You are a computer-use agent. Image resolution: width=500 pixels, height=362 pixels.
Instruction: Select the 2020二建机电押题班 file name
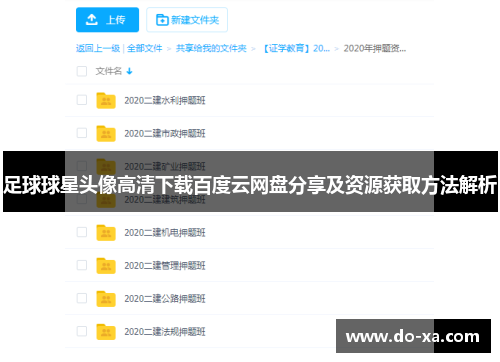click(165, 232)
